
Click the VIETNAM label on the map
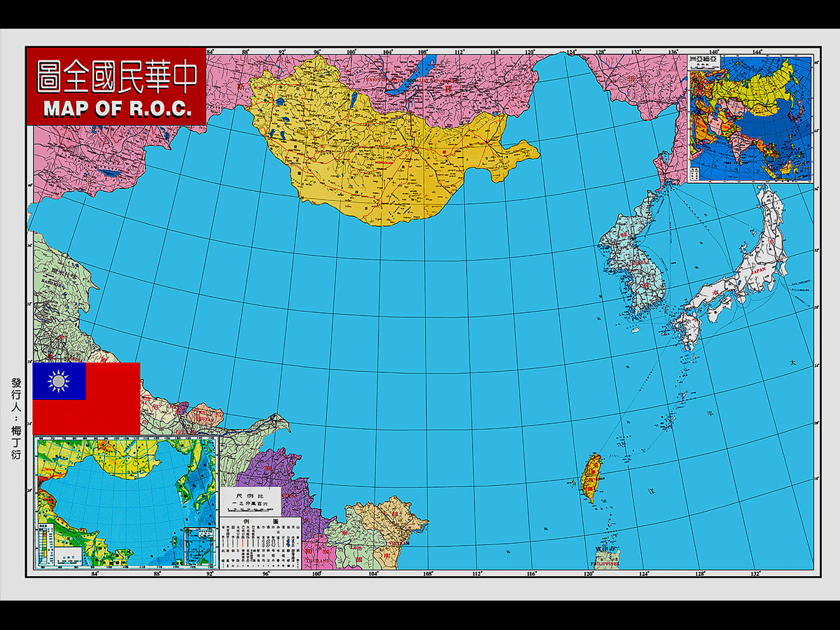pyautogui.click(x=398, y=542)
